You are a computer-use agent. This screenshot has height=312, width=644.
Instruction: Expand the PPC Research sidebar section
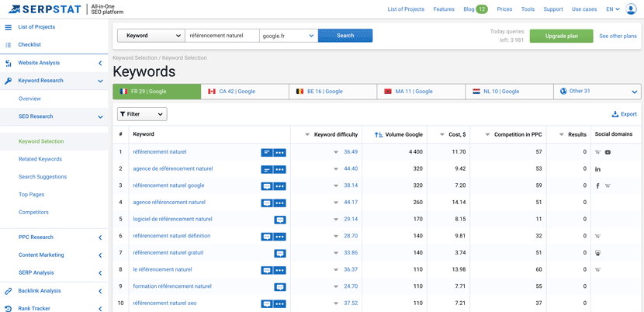coord(100,237)
